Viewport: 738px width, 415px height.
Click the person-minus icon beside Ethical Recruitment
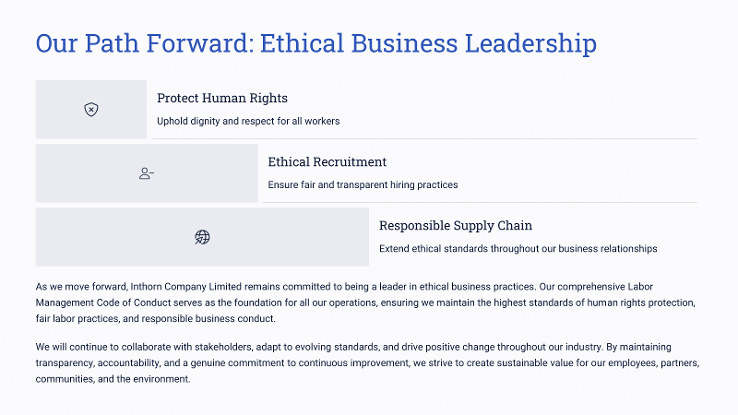[146, 174]
